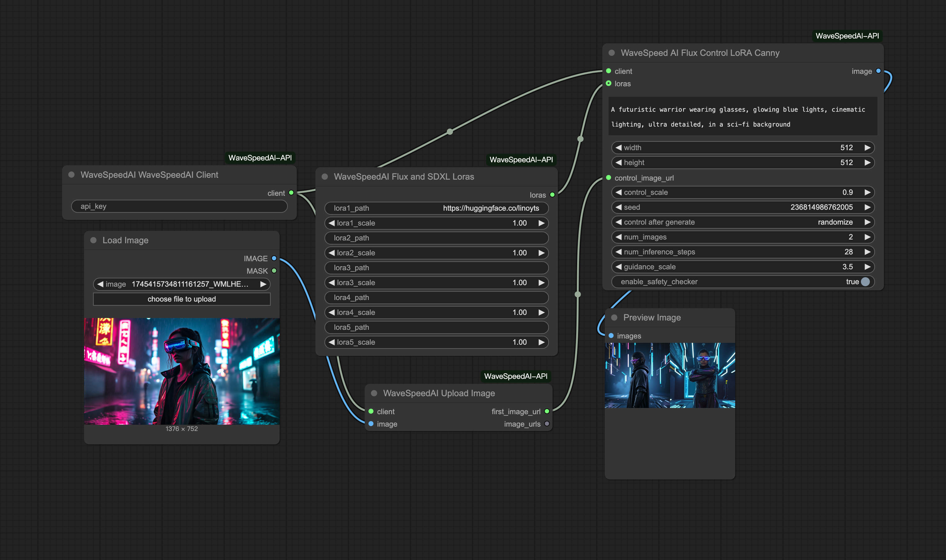Click the collapse dot on Preview Image node
946x560 pixels.
click(614, 317)
